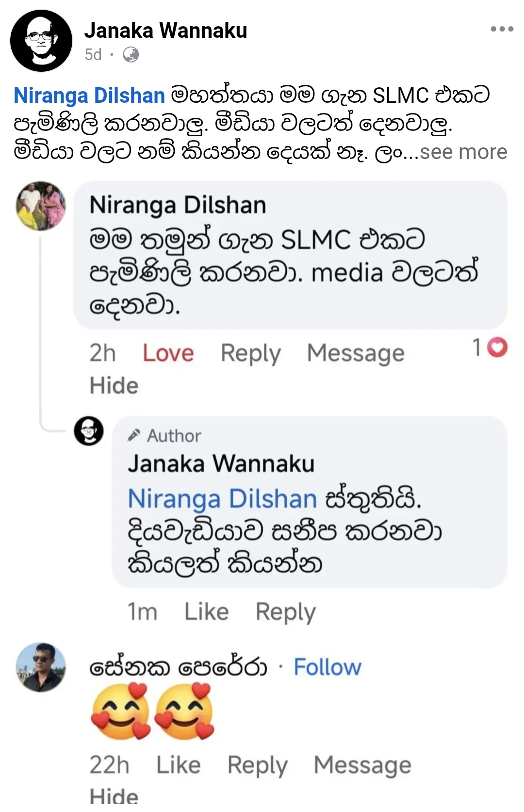Viewport: 524px width, 812px height.
Task: Expand the post with see more
Action: pyautogui.click(x=463, y=152)
